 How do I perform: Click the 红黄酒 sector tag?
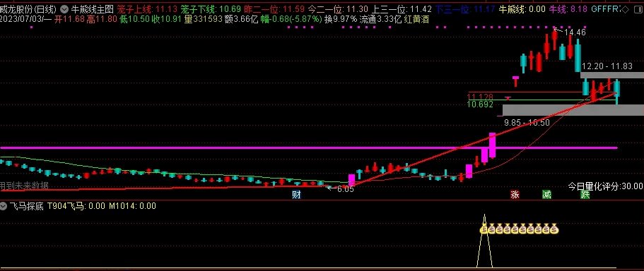click(x=416, y=19)
